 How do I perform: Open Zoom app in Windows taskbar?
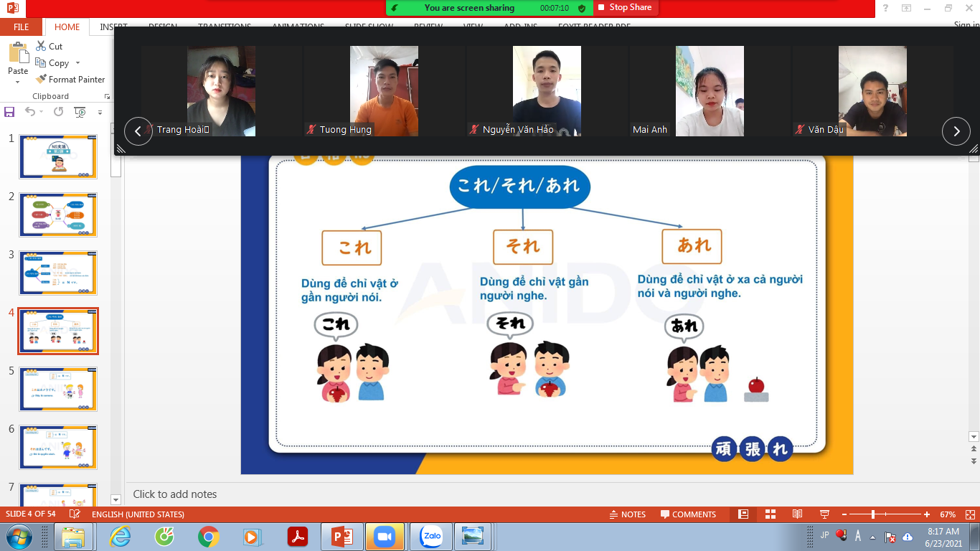pyautogui.click(x=385, y=537)
